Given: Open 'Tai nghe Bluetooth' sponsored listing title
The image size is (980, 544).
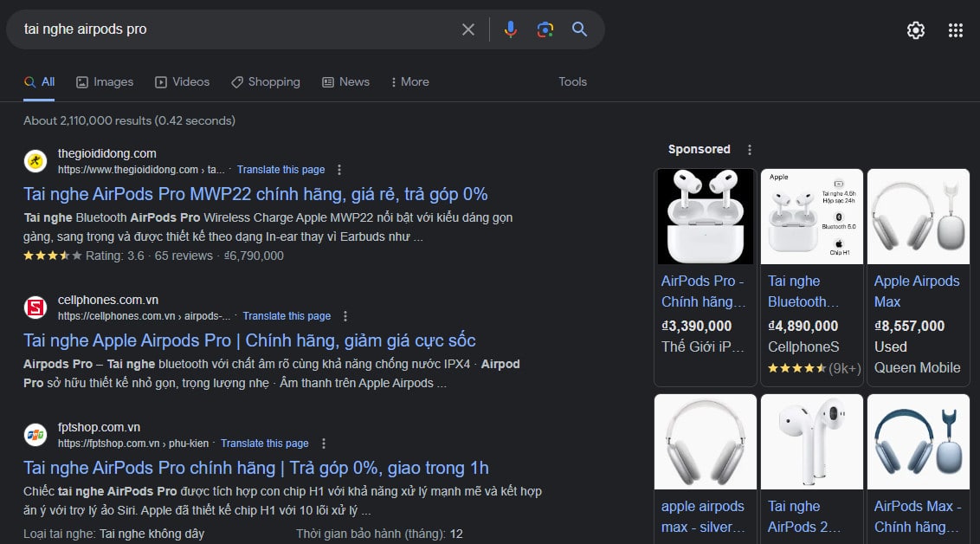Looking at the screenshot, I should (x=803, y=291).
